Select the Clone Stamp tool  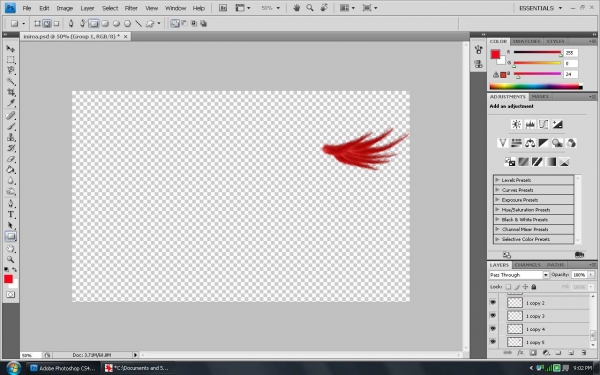pos(11,137)
